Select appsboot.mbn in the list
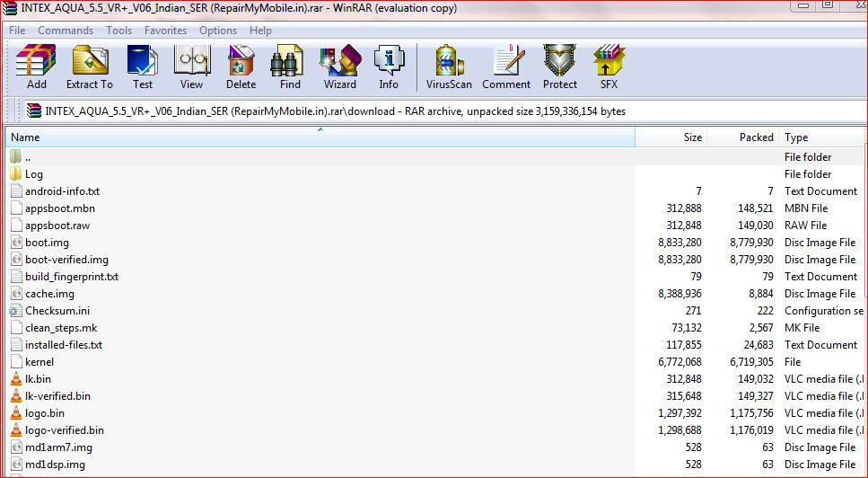This screenshot has height=478, width=868. click(x=60, y=208)
